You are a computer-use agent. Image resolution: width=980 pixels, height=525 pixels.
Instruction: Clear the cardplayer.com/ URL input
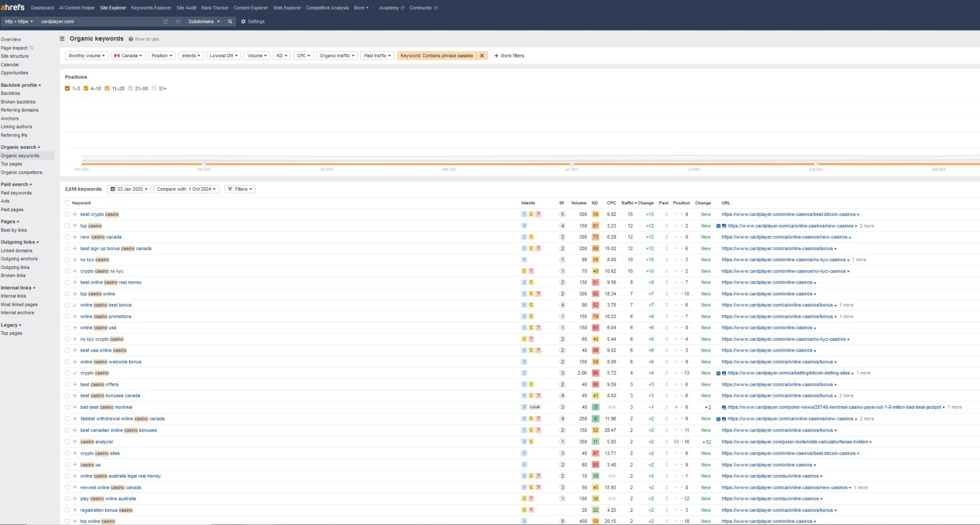point(178,21)
